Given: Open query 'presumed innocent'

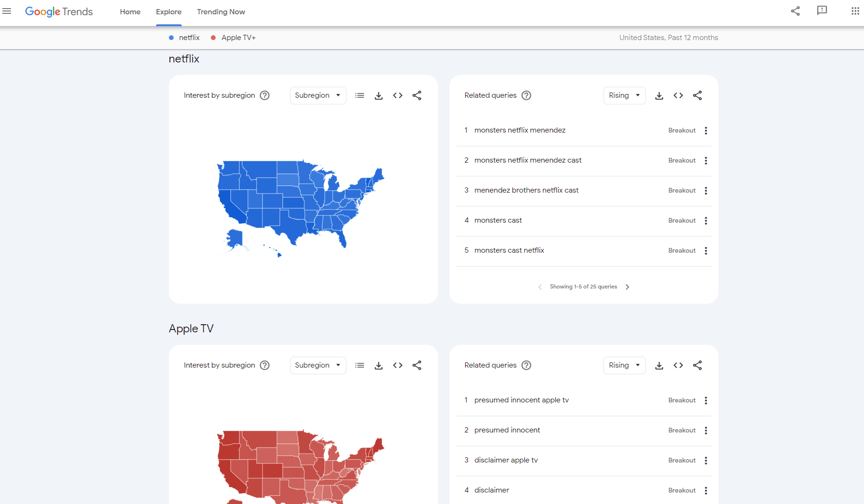Looking at the screenshot, I should (507, 430).
